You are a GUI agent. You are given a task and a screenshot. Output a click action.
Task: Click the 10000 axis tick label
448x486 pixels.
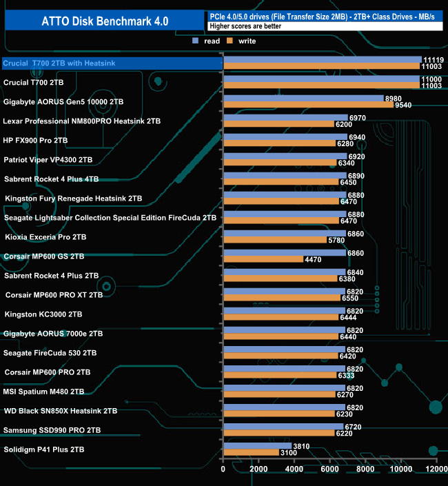pos(401,469)
